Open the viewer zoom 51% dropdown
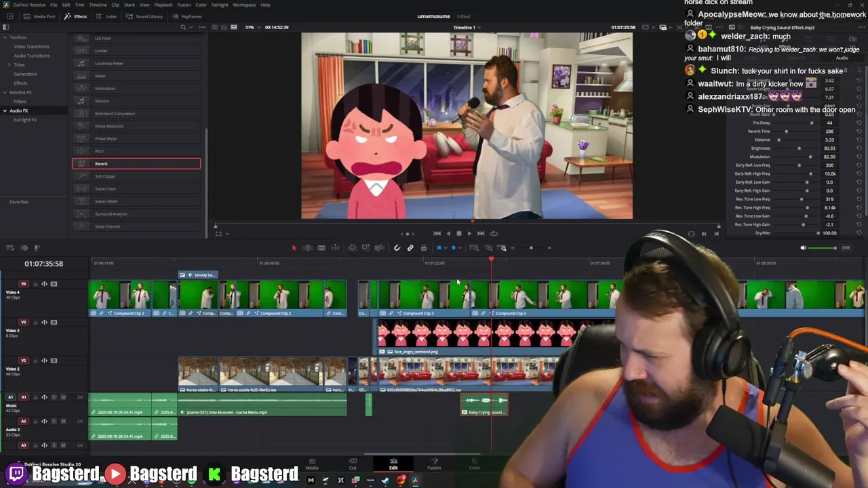This screenshot has height=488, width=868. (x=252, y=27)
